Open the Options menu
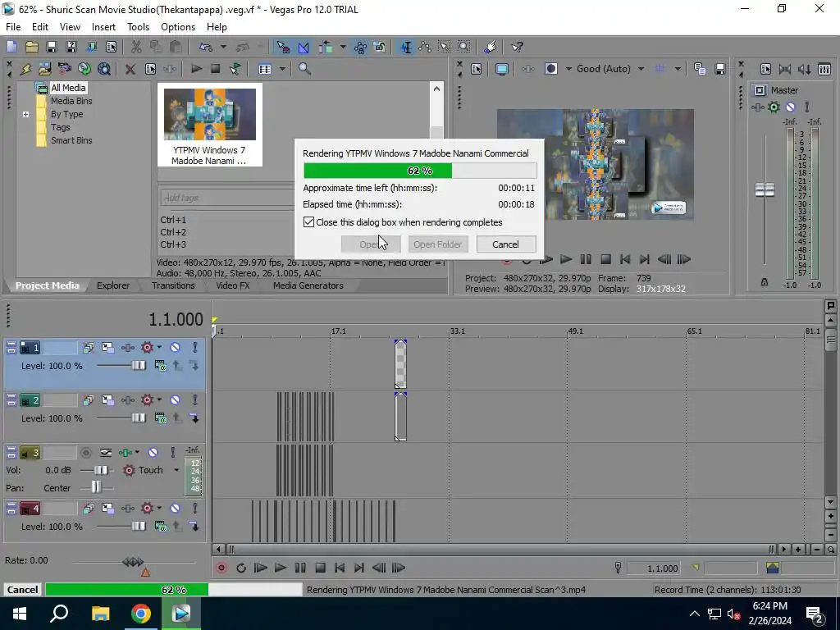The width and height of the screenshot is (840, 630). pos(178,27)
